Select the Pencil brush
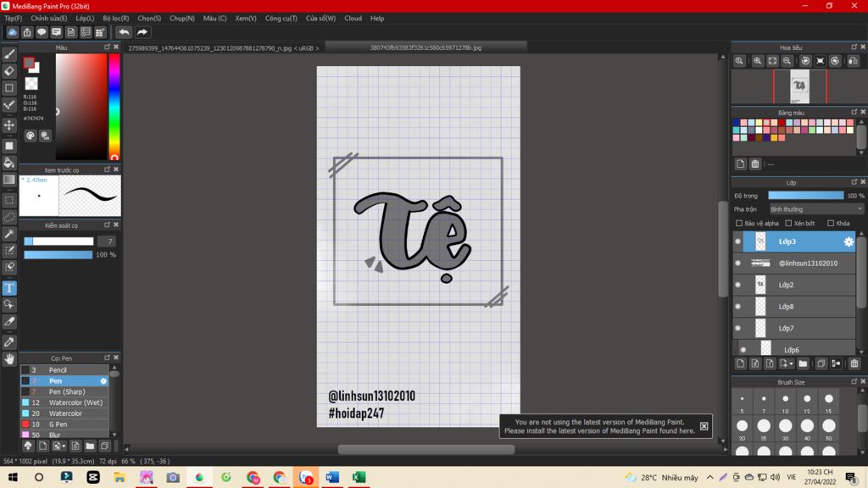 click(64, 369)
